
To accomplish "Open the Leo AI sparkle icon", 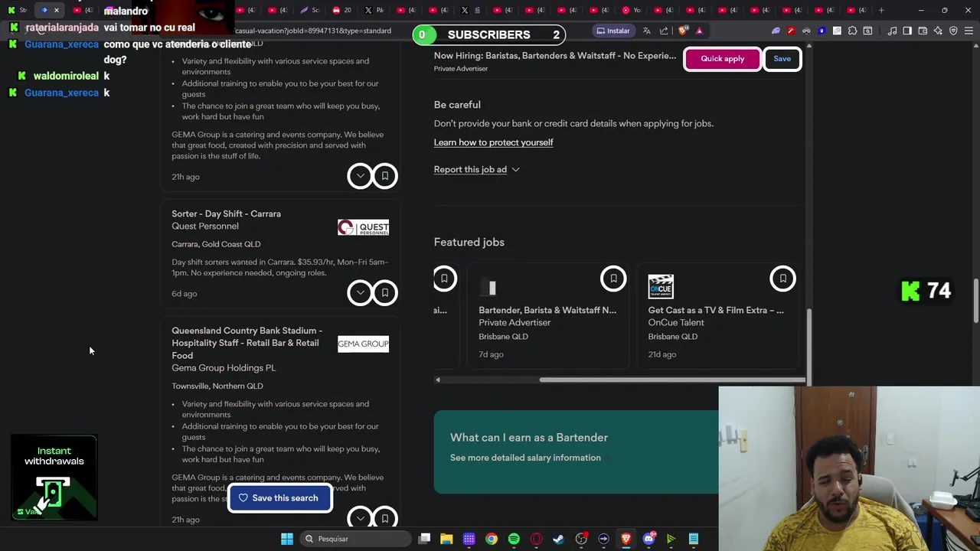I will point(938,31).
